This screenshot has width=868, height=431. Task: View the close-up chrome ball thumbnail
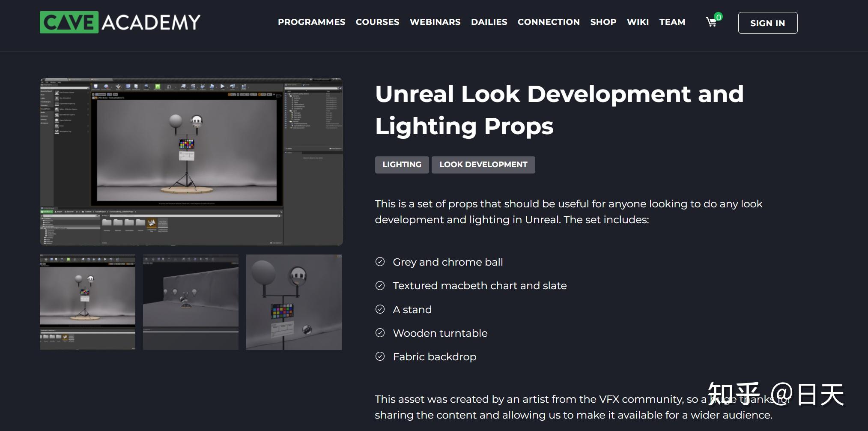click(294, 302)
